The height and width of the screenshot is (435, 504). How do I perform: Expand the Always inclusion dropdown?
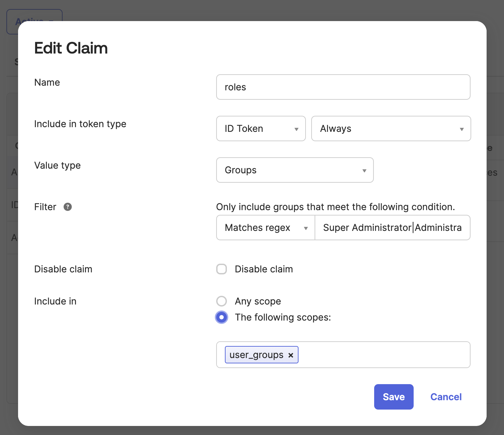(x=391, y=128)
